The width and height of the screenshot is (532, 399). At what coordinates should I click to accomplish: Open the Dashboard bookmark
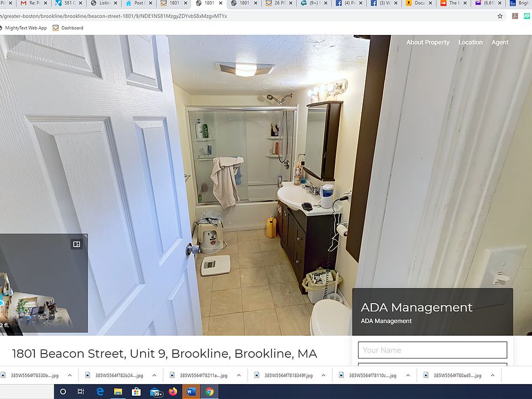[x=68, y=28]
